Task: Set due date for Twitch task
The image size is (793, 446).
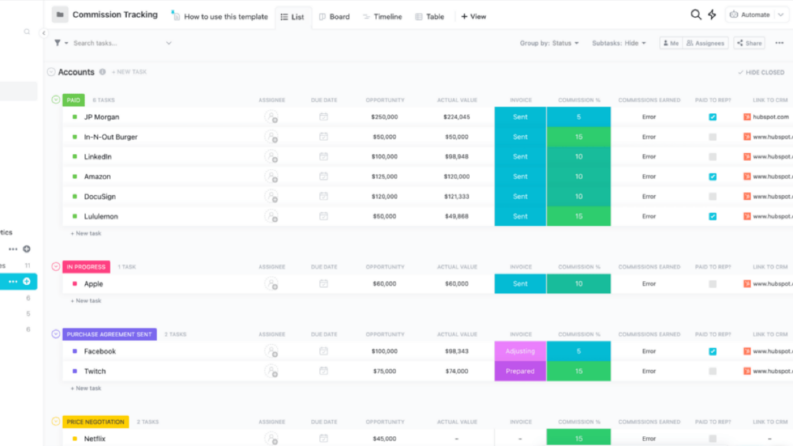Action: point(324,371)
